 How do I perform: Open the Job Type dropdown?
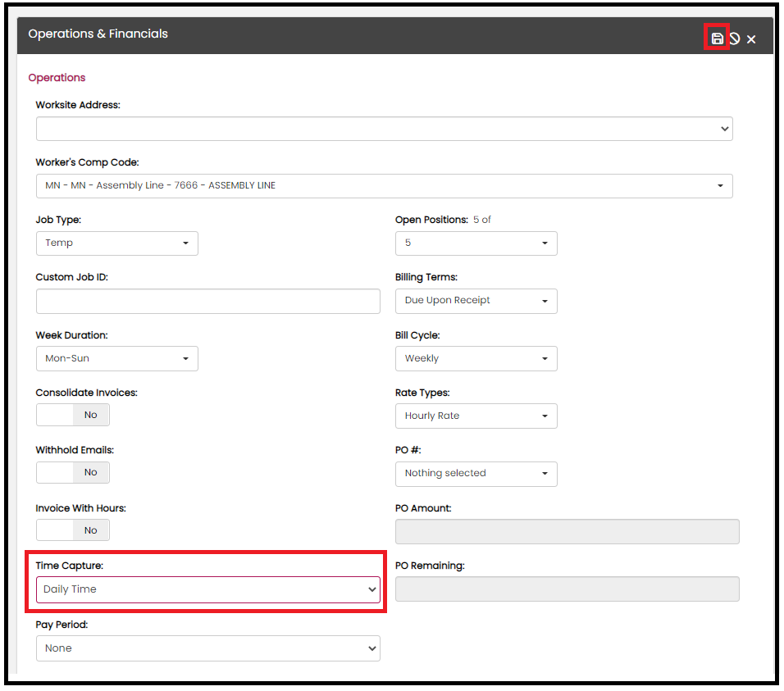point(117,243)
